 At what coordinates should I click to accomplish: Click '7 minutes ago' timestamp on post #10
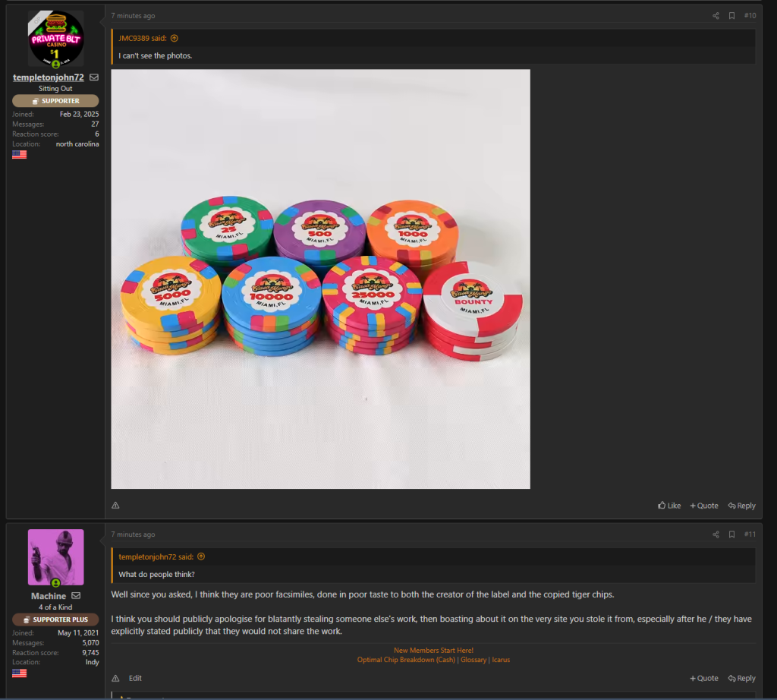pyautogui.click(x=133, y=16)
